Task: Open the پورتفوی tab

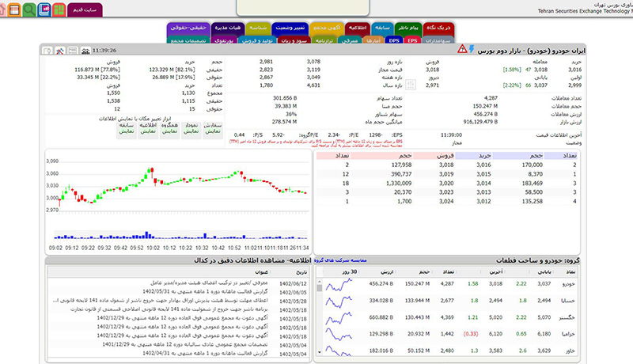Action: coord(224,40)
